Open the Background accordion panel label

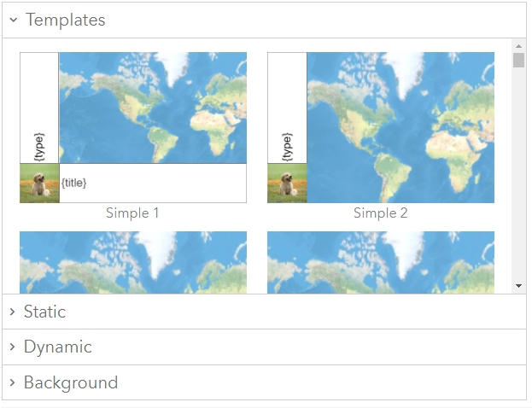(71, 382)
